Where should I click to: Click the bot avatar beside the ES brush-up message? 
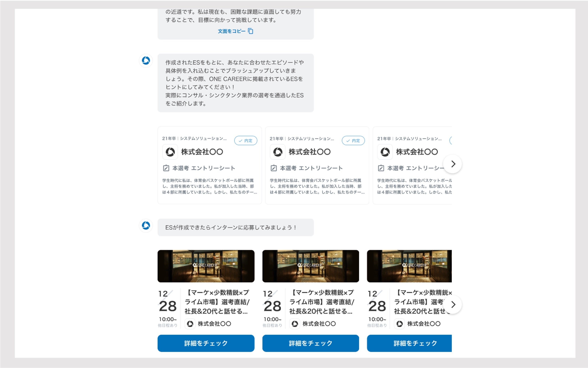click(146, 60)
